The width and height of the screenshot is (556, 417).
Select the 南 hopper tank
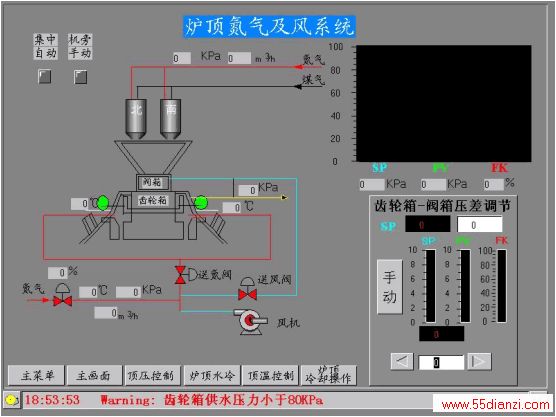coord(170,118)
